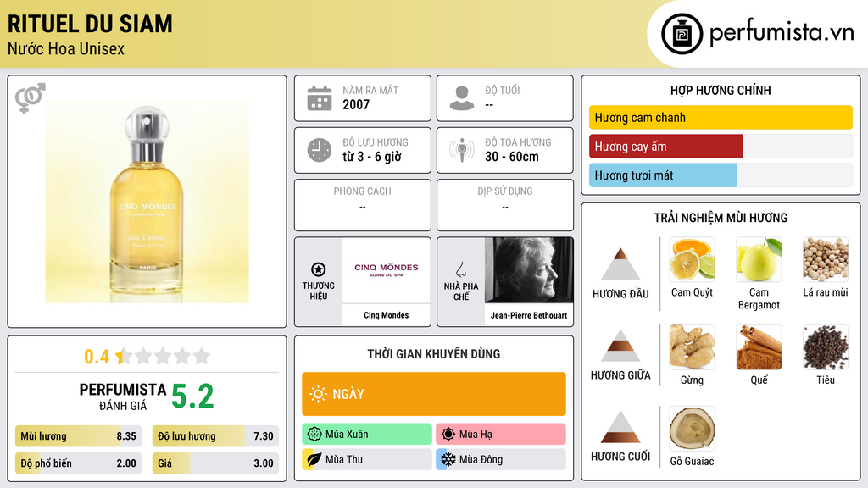Click the Cinq Mondes brand logo
The height and width of the screenshot is (488, 868).
click(x=387, y=270)
